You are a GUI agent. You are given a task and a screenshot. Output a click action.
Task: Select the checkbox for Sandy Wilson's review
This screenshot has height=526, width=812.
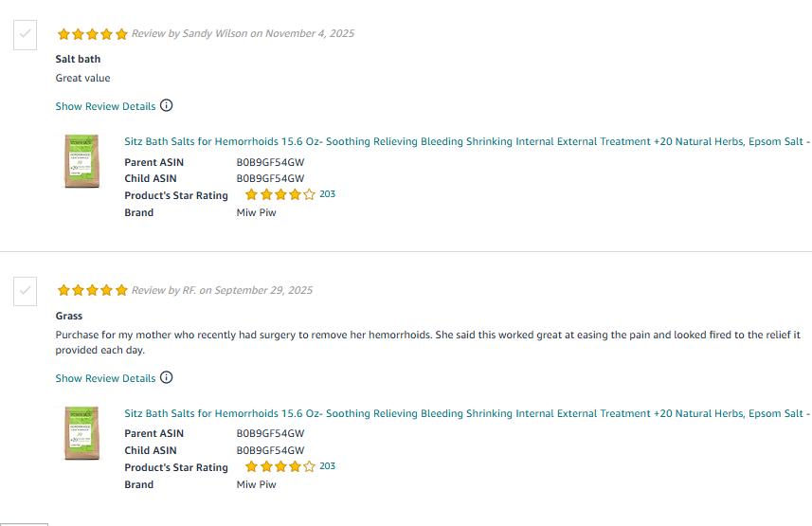point(26,34)
